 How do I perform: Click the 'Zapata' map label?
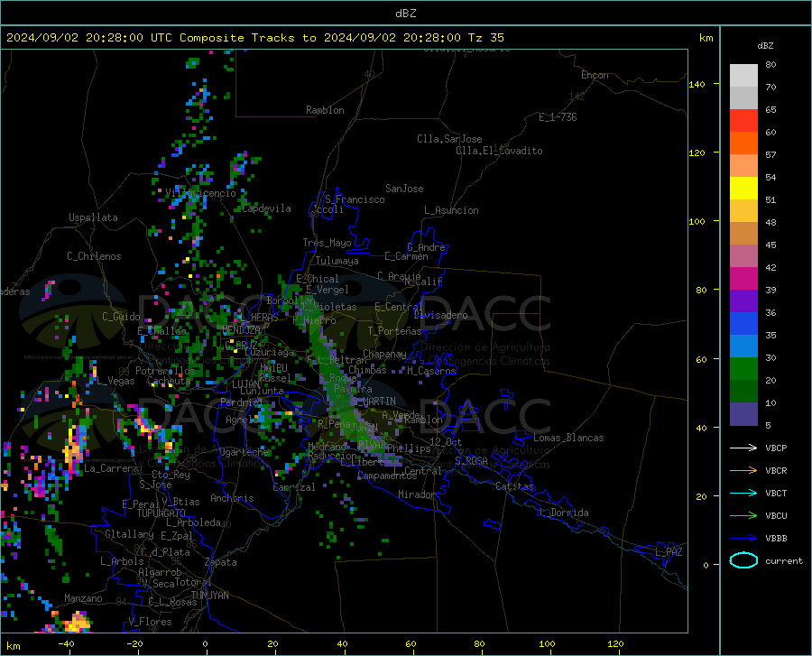point(221,562)
